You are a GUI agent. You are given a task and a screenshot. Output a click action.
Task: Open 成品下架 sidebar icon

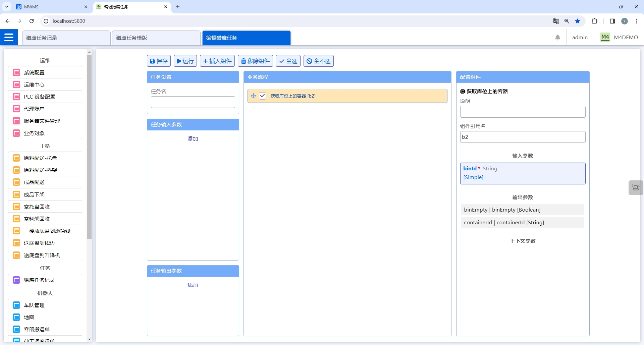[16, 194]
